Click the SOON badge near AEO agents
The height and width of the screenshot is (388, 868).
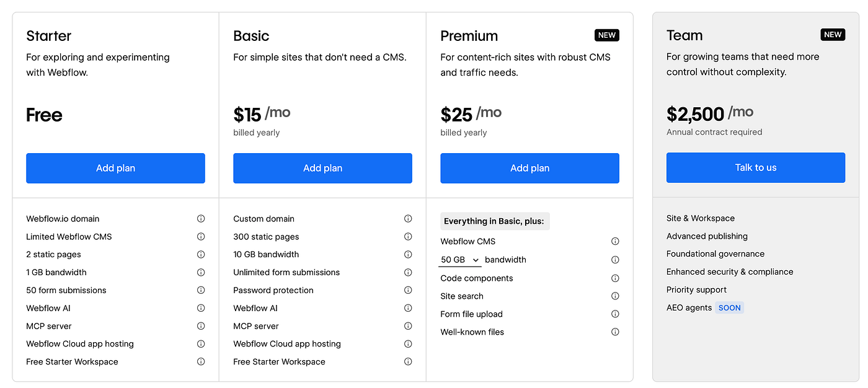tap(730, 307)
